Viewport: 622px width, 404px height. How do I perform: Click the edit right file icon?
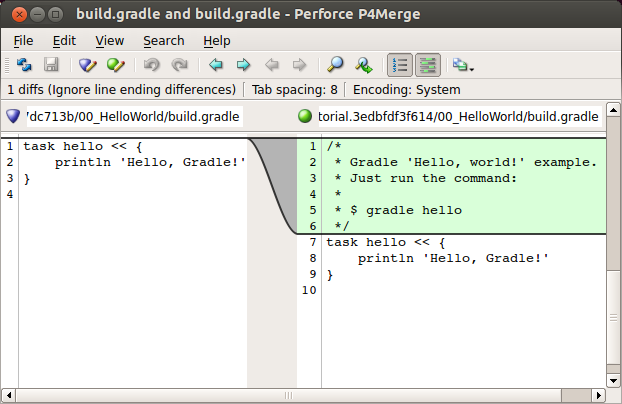click(116, 65)
